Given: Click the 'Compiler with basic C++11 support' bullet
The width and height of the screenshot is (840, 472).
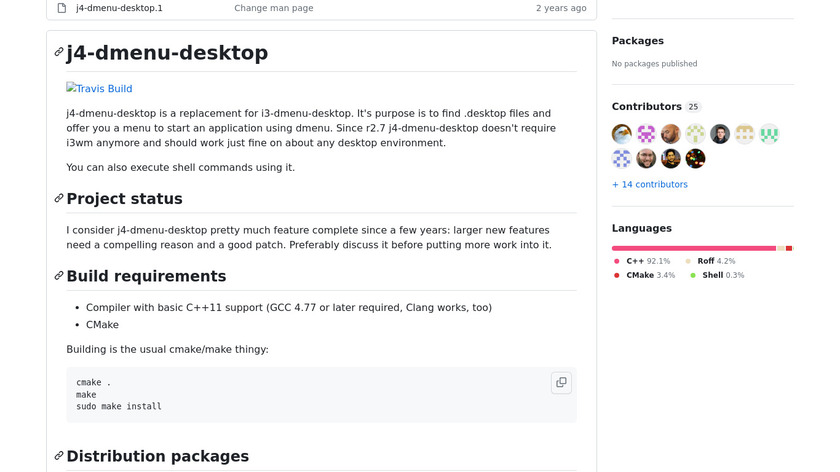Looking at the screenshot, I should [289, 308].
